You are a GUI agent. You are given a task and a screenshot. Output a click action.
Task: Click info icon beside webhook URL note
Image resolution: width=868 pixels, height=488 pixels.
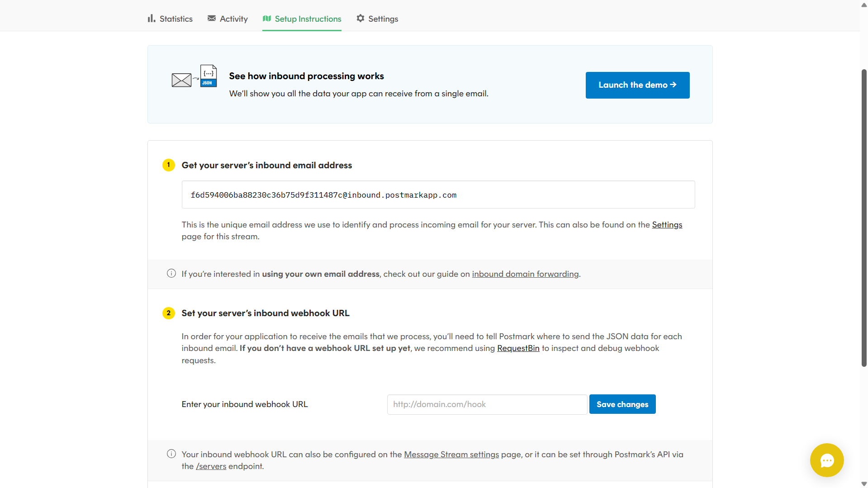(x=171, y=454)
